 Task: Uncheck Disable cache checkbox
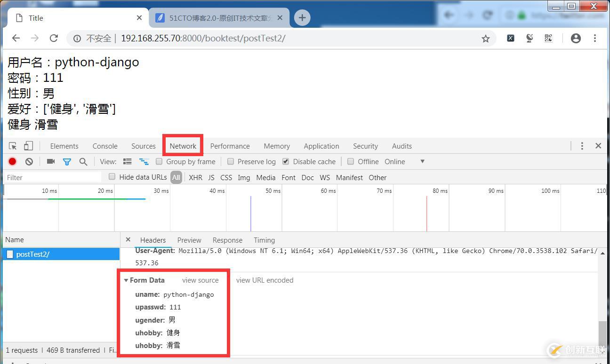click(x=286, y=161)
